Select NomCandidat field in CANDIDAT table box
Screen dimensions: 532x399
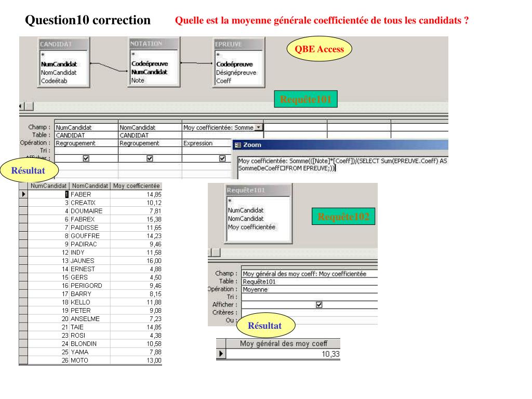[59, 73]
